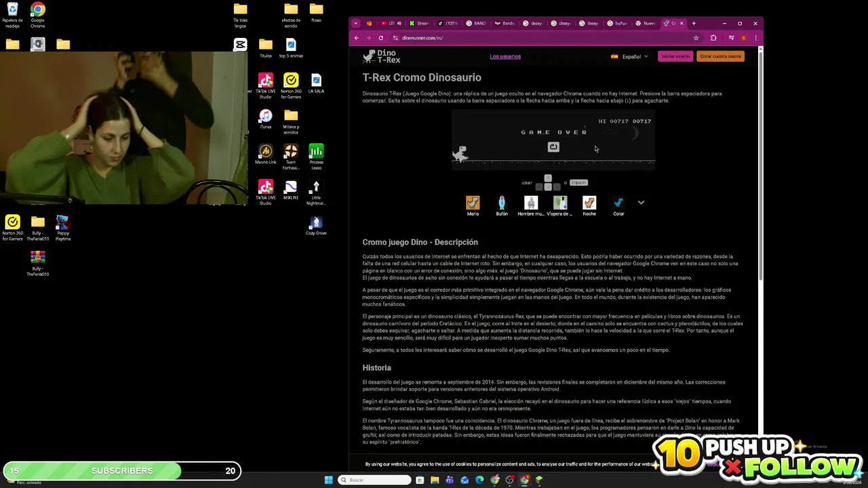The height and width of the screenshot is (488, 868).
Task: Open the Los usuarios link
Action: pyautogui.click(x=505, y=56)
